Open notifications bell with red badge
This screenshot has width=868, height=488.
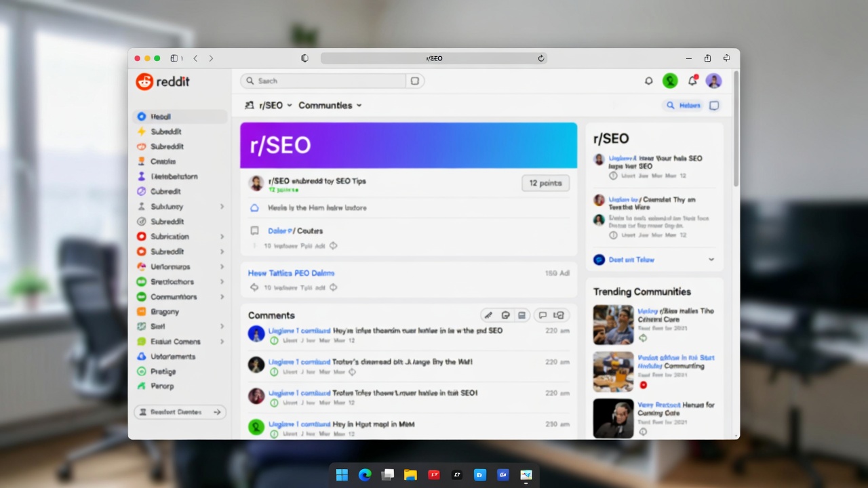click(692, 81)
